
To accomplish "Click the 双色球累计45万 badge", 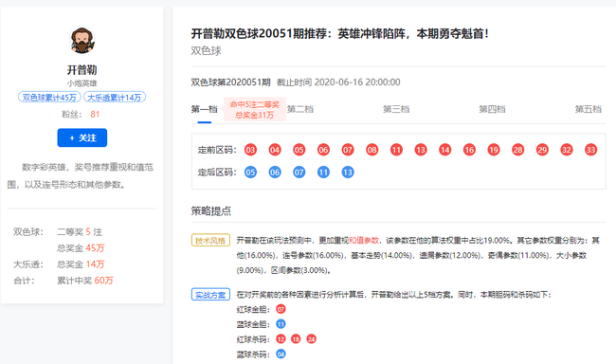I will 49,97.
